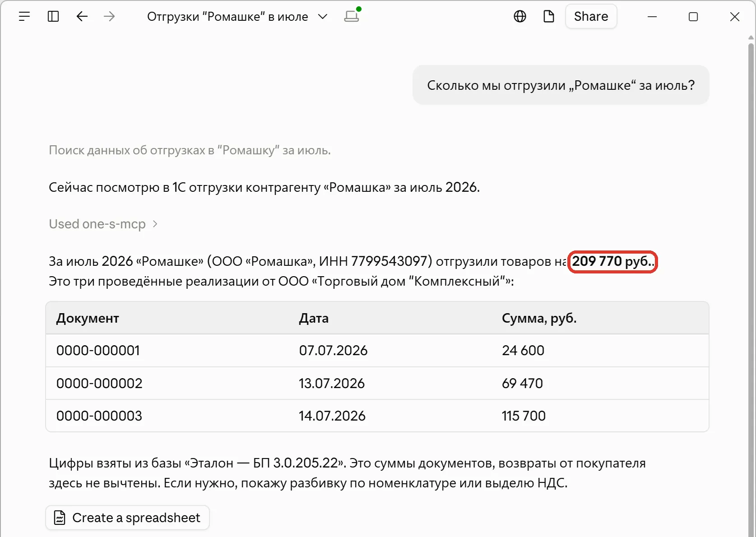Click the 'Документ' column header
This screenshot has height=537, width=756.
(x=88, y=318)
